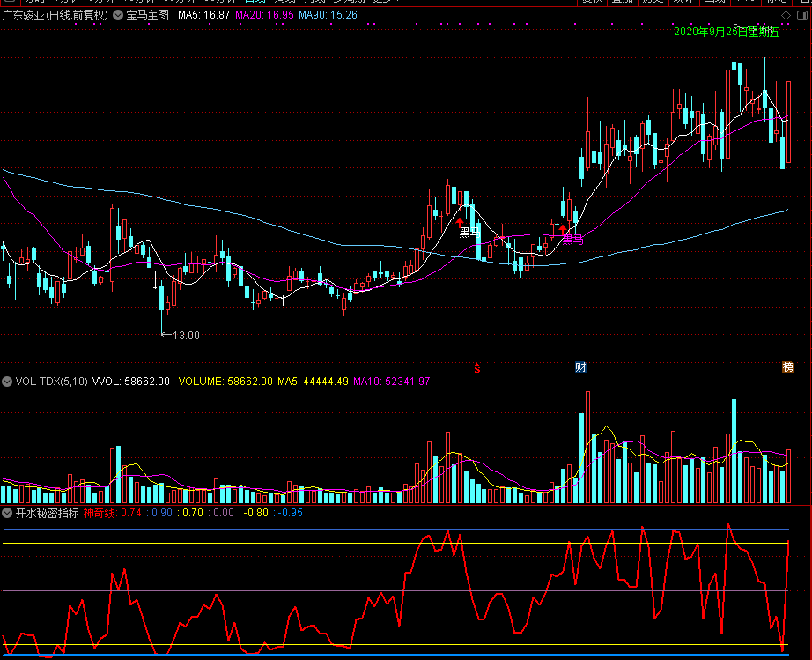Click the 13.00 lowest price label
812x660 pixels.
pyautogui.click(x=185, y=335)
